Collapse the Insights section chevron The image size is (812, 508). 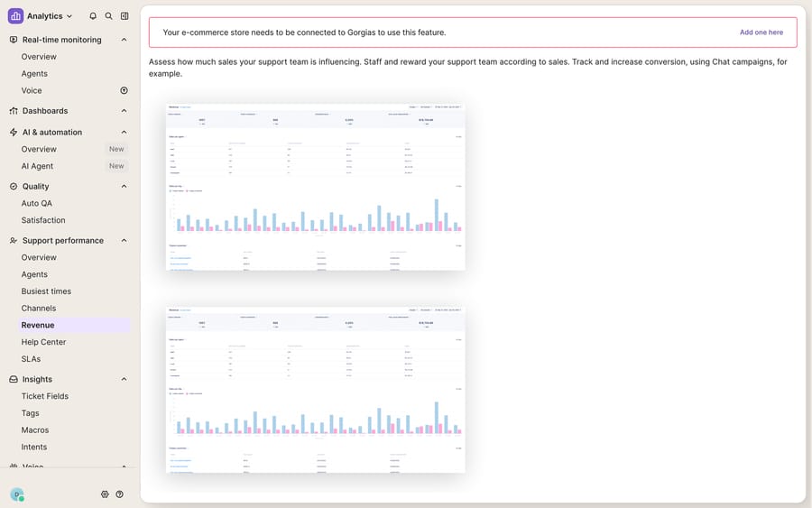click(125, 380)
